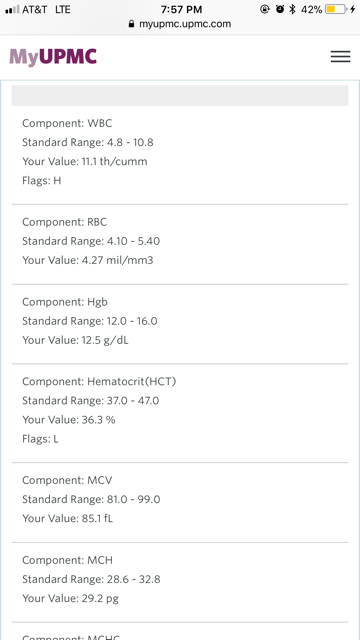
Task: Tap the cellular signal bars icon
Action: pyautogui.click(x=12, y=9)
